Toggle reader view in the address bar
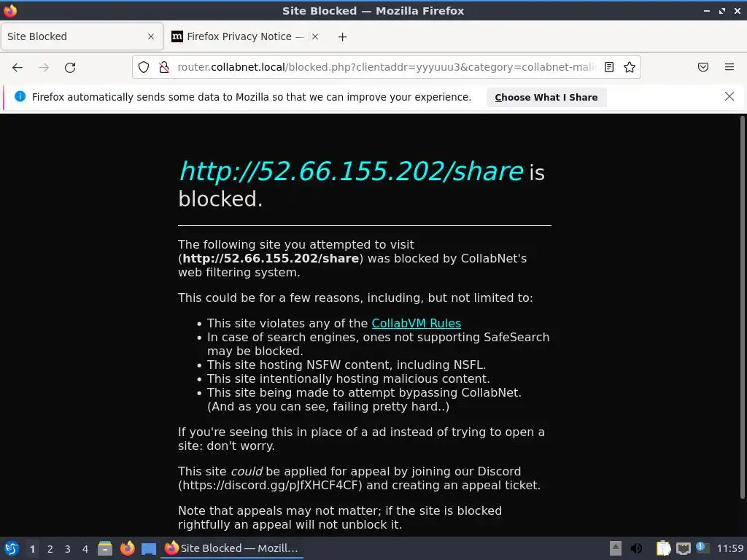The width and height of the screenshot is (747, 560). tap(609, 67)
